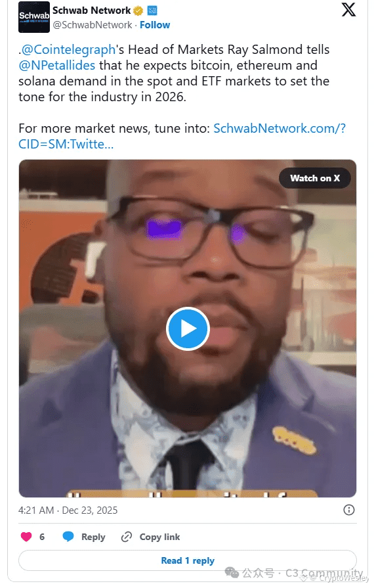This screenshot has width=374, height=588.
Task: Click Watch on X button
Action: click(x=315, y=178)
